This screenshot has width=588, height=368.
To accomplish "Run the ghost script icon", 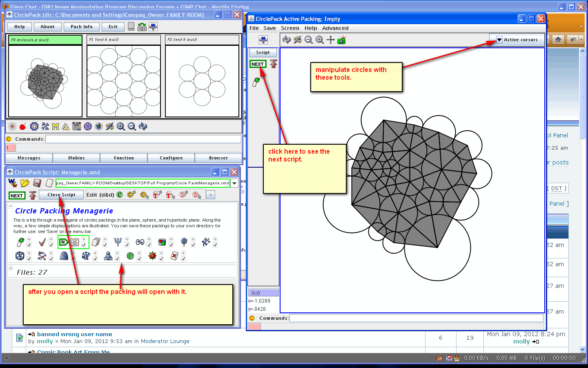I will point(64,256).
